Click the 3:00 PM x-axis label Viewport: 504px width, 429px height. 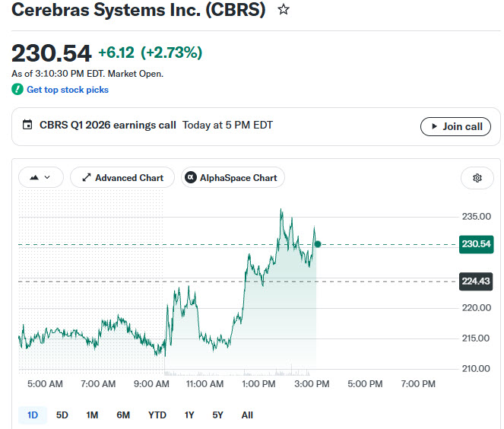tap(312, 383)
